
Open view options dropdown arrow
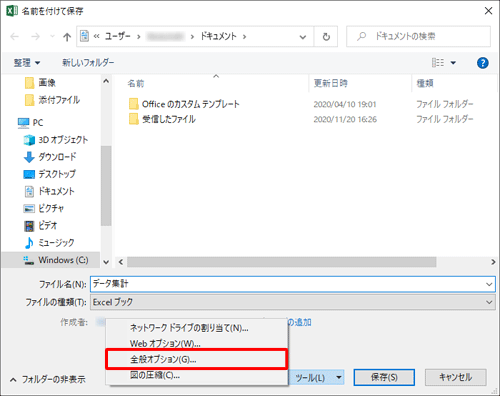pos(453,63)
